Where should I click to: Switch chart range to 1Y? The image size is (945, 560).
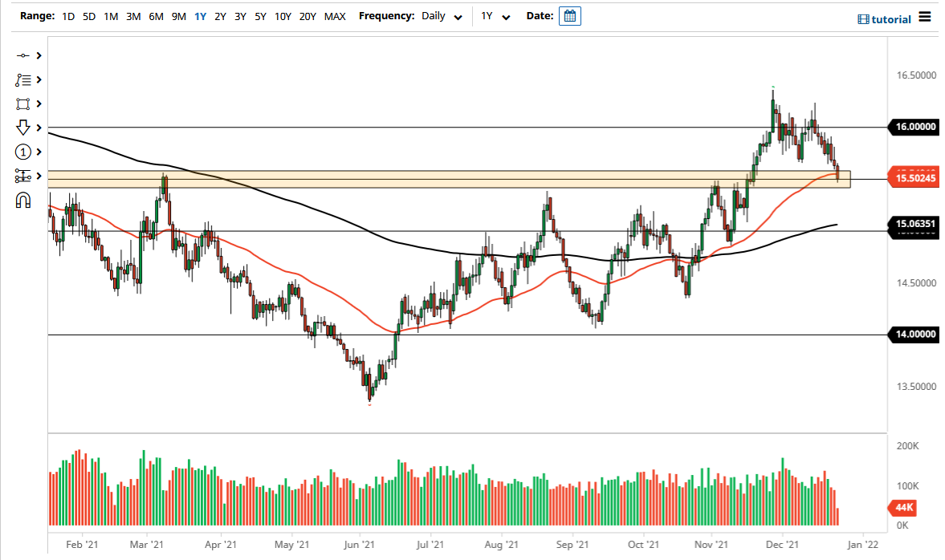click(200, 16)
